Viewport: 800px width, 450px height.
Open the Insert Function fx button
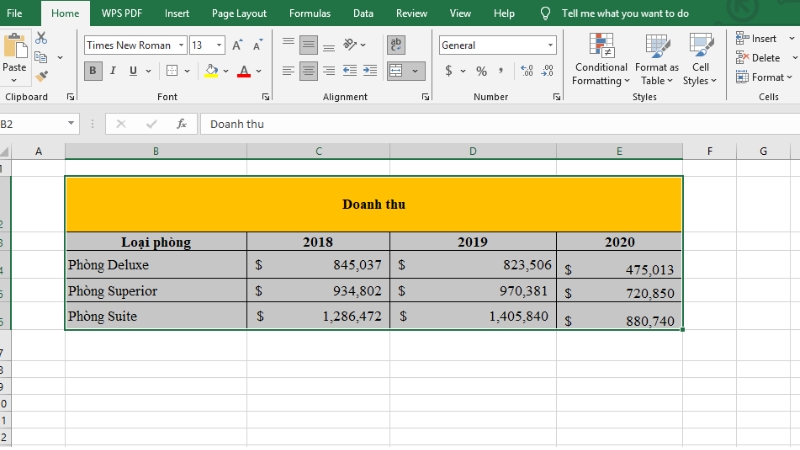pos(181,124)
